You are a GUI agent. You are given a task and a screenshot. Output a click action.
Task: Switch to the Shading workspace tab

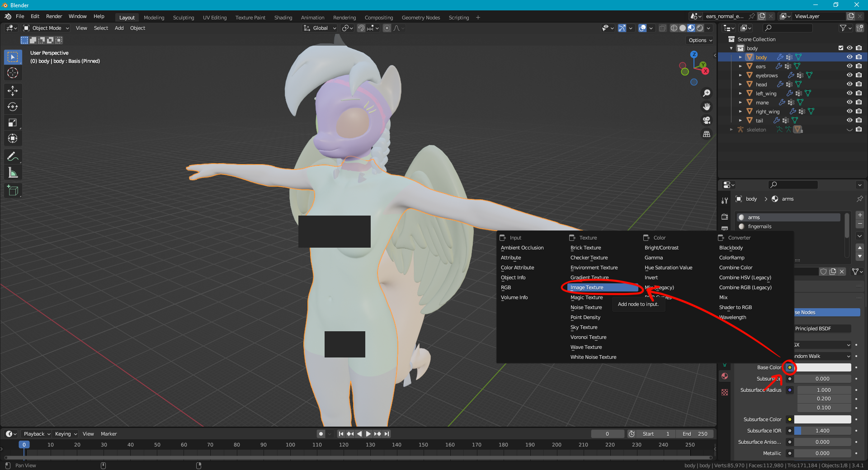click(283, 18)
